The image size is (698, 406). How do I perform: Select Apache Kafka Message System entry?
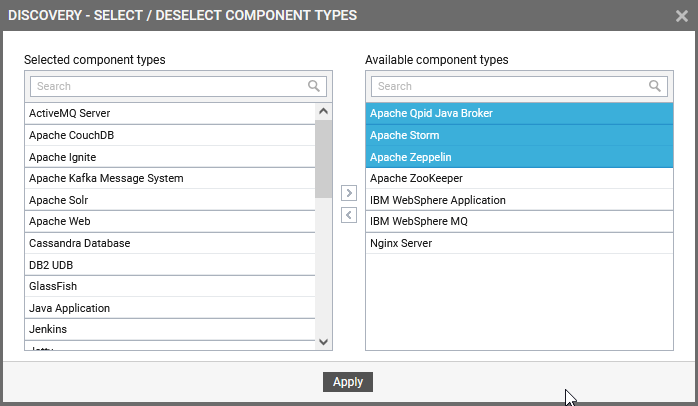tap(170, 179)
